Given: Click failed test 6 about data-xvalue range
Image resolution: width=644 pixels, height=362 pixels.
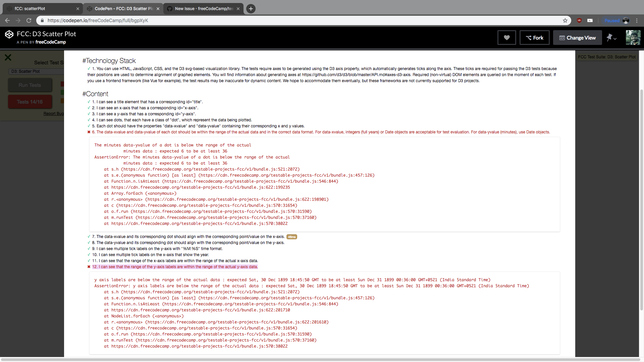Looking at the screenshot, I should [321, 132].
